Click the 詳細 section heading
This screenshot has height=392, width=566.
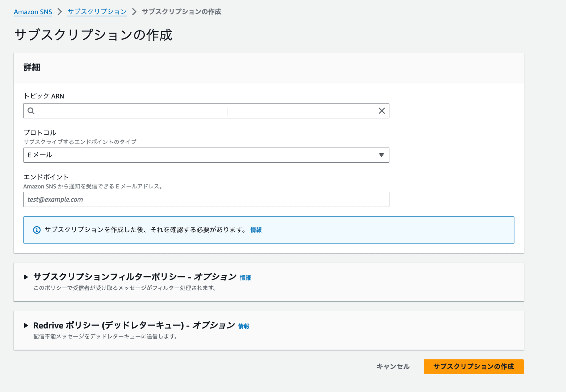point(32,68)
